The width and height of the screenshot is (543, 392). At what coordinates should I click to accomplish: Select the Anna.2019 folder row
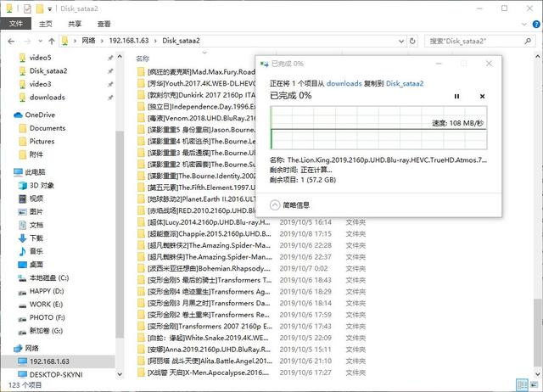[x=251, y=350]
